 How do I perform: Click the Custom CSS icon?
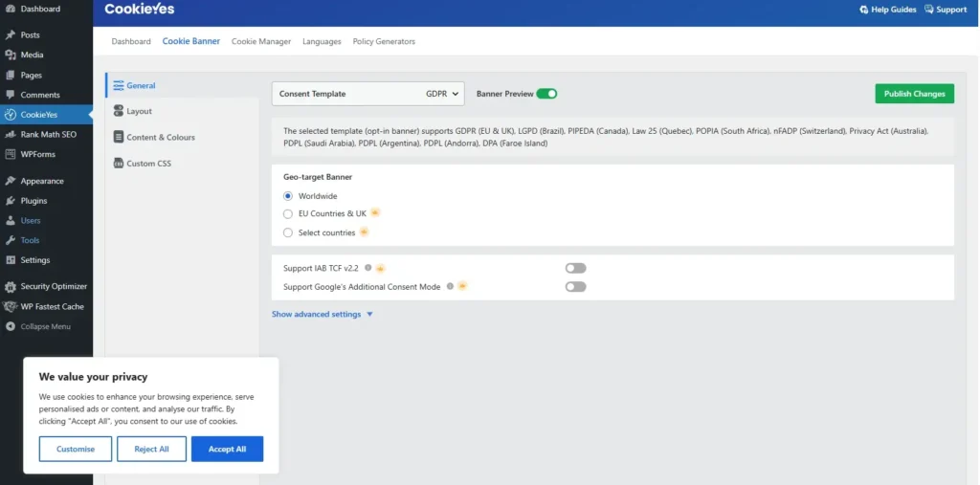(x=119, y=164)
